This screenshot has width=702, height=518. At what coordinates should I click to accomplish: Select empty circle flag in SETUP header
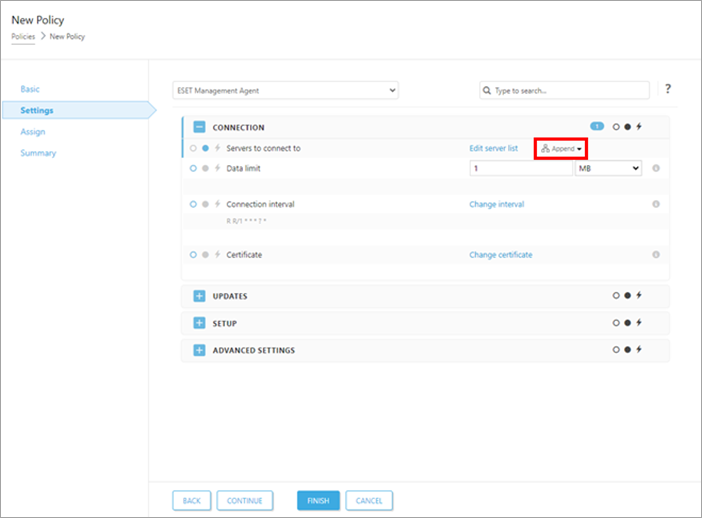[616, 323]
